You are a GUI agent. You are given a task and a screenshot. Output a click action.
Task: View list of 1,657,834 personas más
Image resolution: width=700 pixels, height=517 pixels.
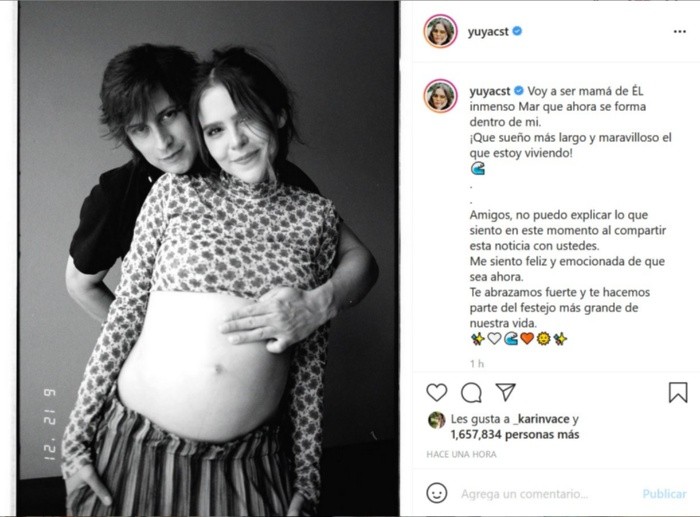[515, 434]
